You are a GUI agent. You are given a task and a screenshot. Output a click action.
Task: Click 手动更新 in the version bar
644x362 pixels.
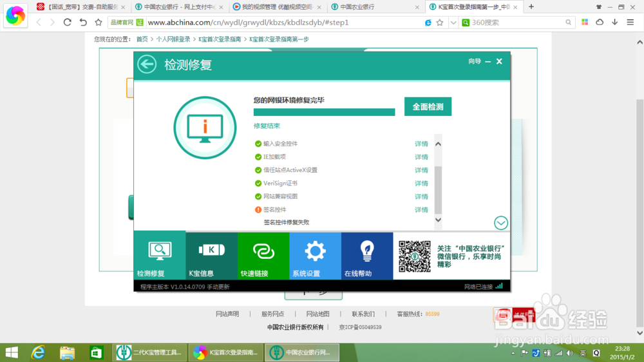[218, 287]
